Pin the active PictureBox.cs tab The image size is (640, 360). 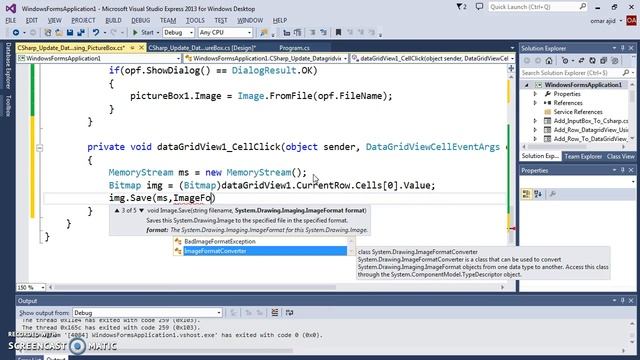click(x=132, y=48)
